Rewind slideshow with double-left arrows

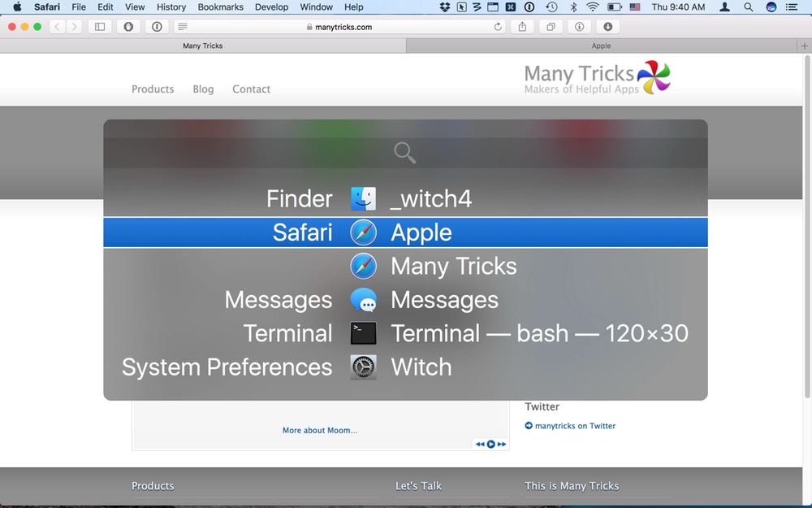[x=480, y=445]
